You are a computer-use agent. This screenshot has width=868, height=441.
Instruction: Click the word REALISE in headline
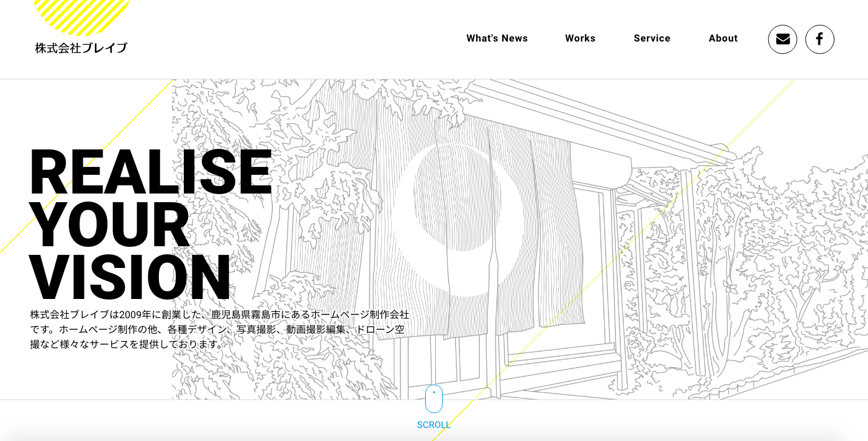tap(150, 172)
